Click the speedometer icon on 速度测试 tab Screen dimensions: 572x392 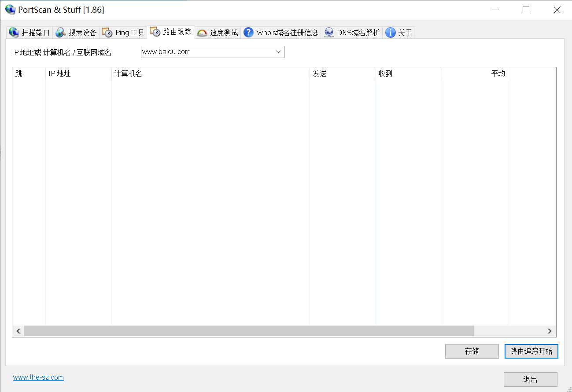203,32
